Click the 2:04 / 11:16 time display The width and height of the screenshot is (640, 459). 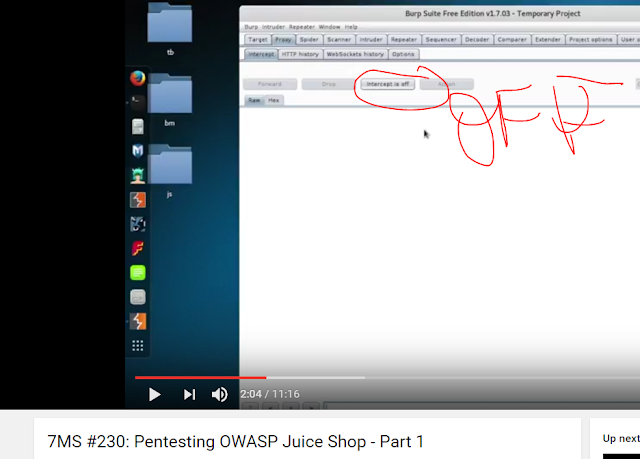click(270, 394)
